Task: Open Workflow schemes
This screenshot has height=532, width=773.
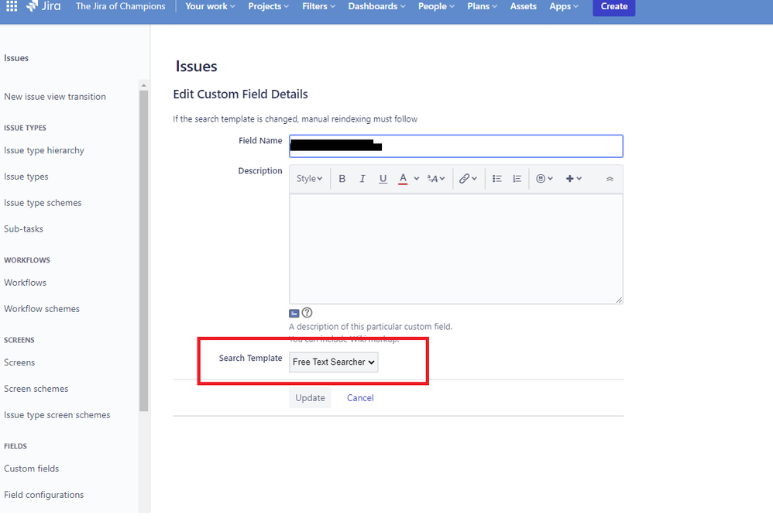Action: (41, 309)
